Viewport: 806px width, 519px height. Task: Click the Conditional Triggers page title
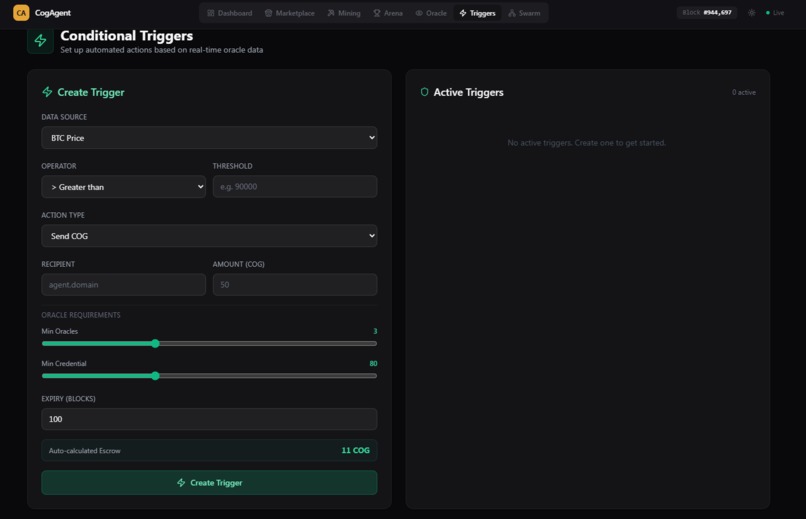point(126,35)
